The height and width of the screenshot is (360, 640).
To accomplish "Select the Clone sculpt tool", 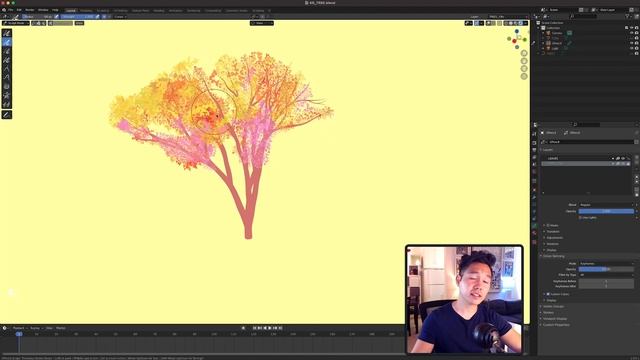I will 7,104.
